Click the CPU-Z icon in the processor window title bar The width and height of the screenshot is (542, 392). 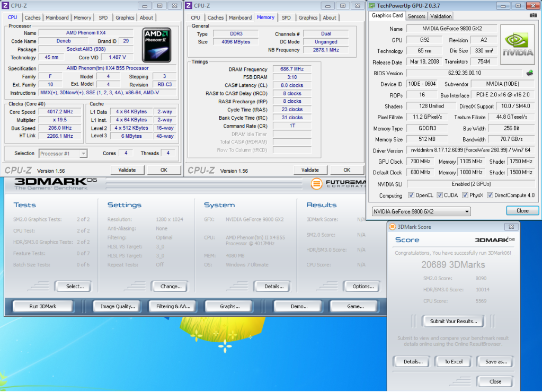click(5, 5)
